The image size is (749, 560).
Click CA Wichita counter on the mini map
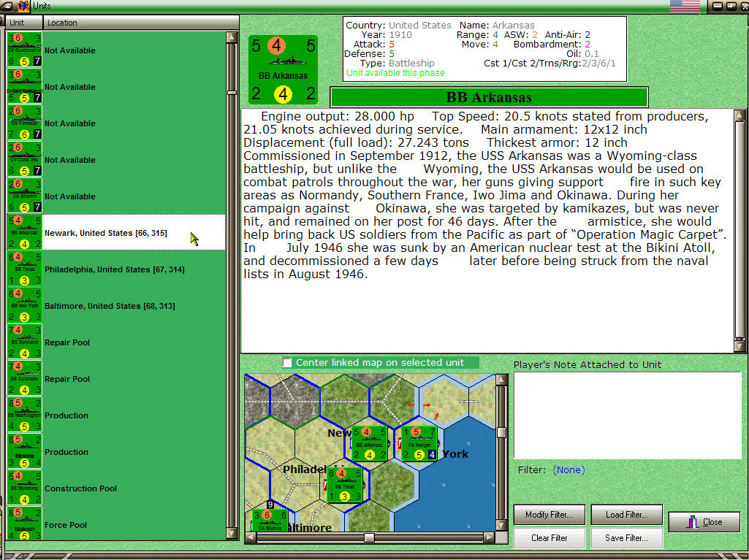pyautogui.click(x=270, y=521)
